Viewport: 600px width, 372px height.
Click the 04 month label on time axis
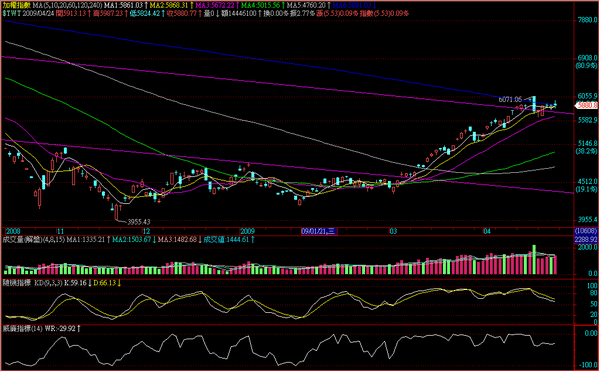[x=487, y=232]
